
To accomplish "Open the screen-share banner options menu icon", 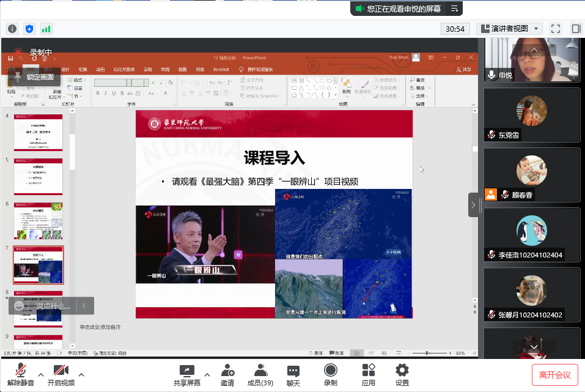I will 454,9.
